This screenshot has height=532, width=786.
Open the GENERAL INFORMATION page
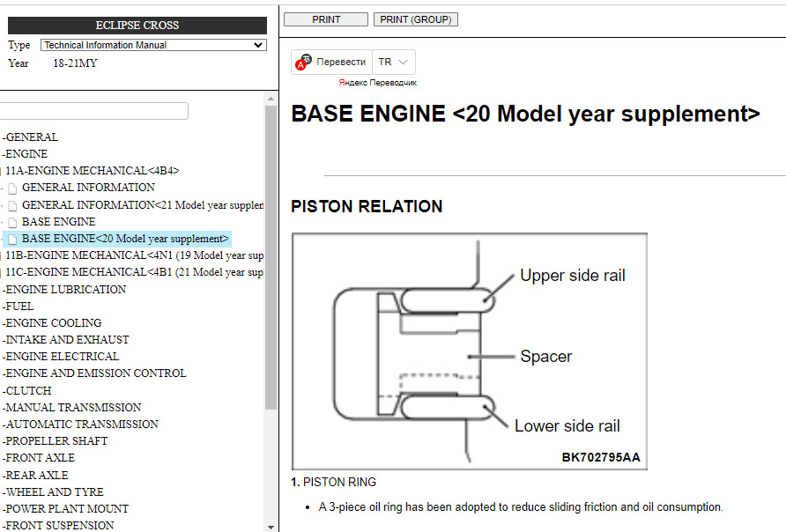[88, 188]
